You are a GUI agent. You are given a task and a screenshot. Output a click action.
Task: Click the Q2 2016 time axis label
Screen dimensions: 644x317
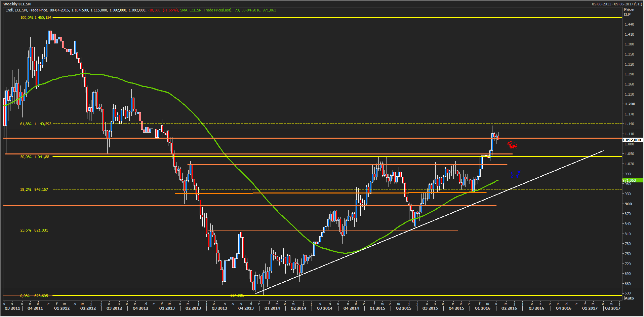[x=509, y=308]
